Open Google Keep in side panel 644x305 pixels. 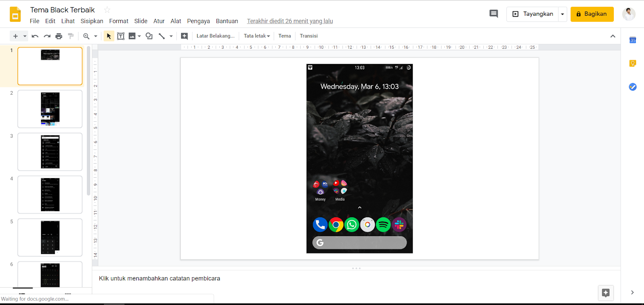pos(633,63)
